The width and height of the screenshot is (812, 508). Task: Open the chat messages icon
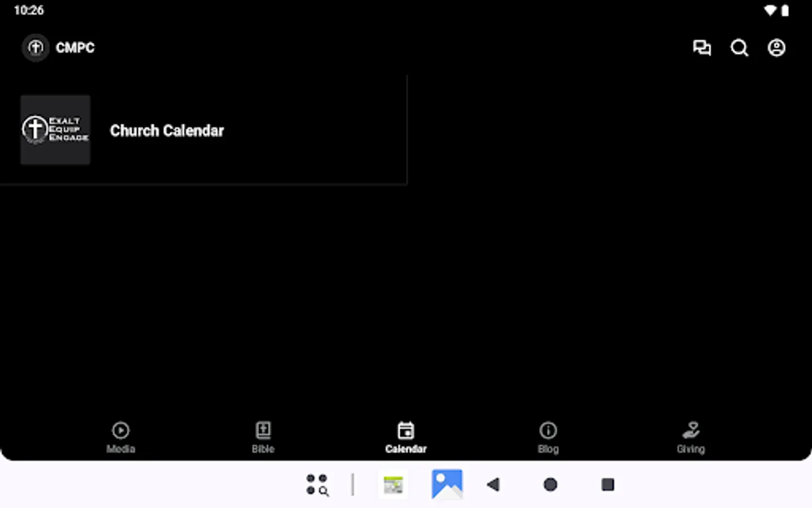pyautogui.click(x=702, y=48)
